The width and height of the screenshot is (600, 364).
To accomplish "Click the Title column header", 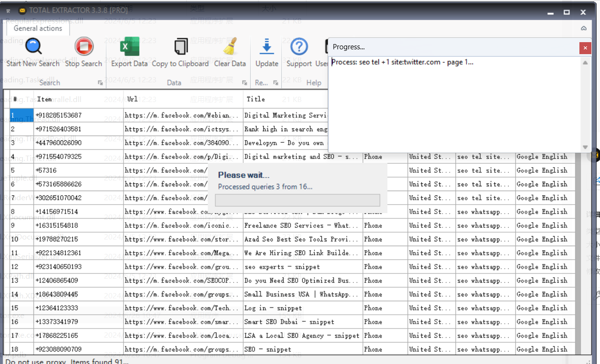I will coord(256,99).
